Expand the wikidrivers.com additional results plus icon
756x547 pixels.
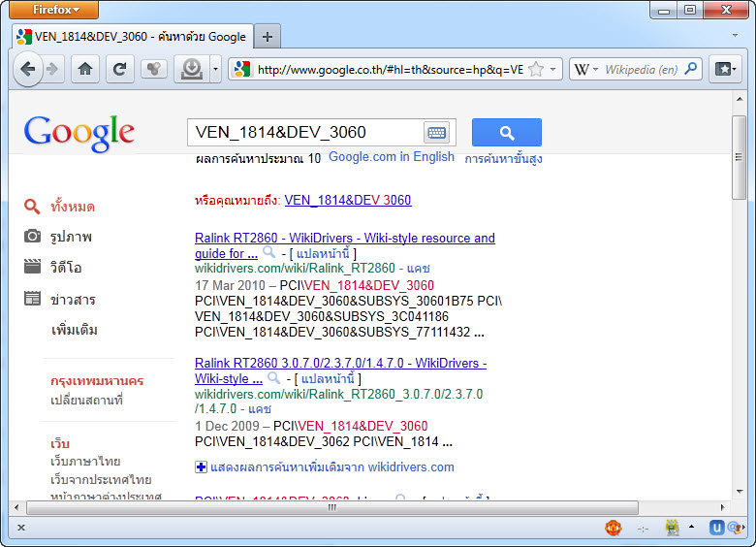click(x=202, y=467)
